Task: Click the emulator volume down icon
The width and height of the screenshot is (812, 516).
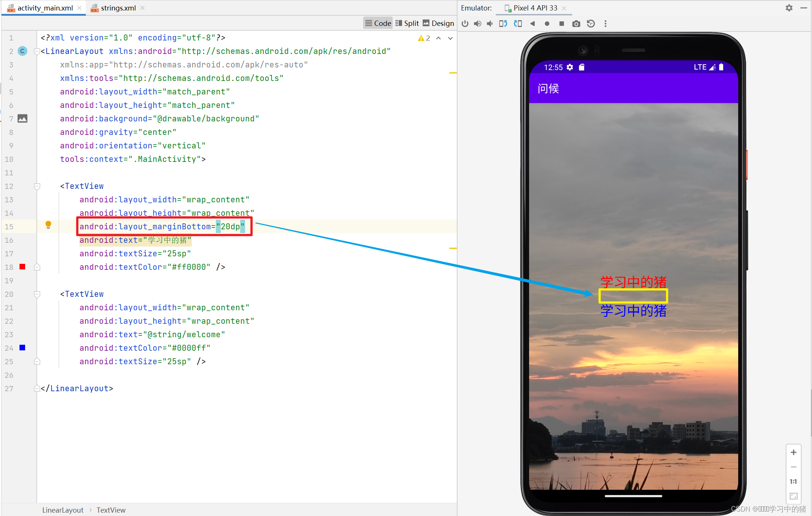Action: click(490, 24)
